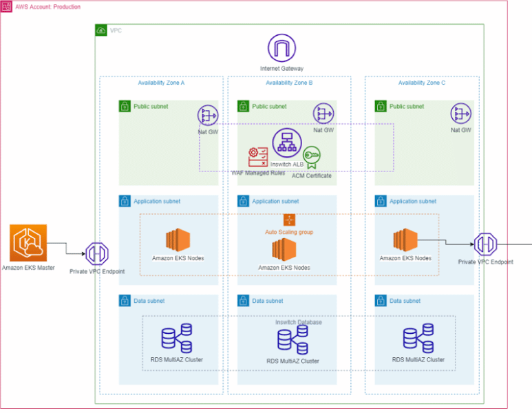
Task: Click RDS MultiAZ Cluster label in Zone A
Action: coord(177,360)
